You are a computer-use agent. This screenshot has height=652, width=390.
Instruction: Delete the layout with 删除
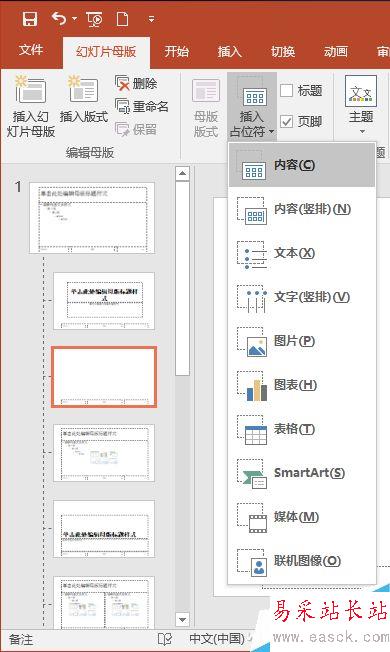point(136,84)
